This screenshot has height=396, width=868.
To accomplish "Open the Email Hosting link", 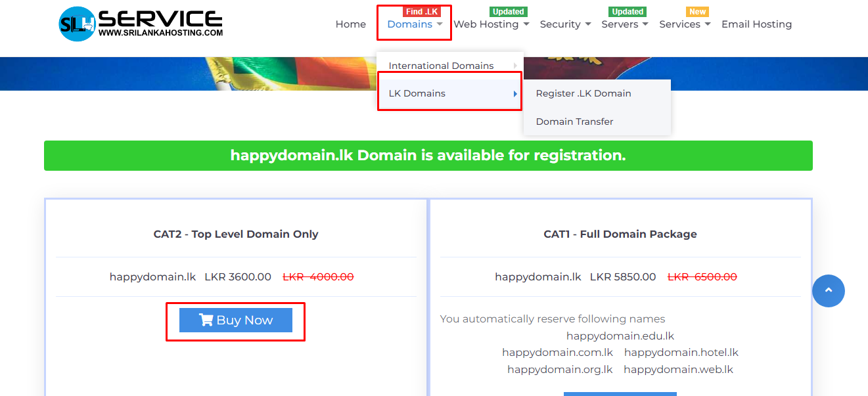I will (756, 24).
